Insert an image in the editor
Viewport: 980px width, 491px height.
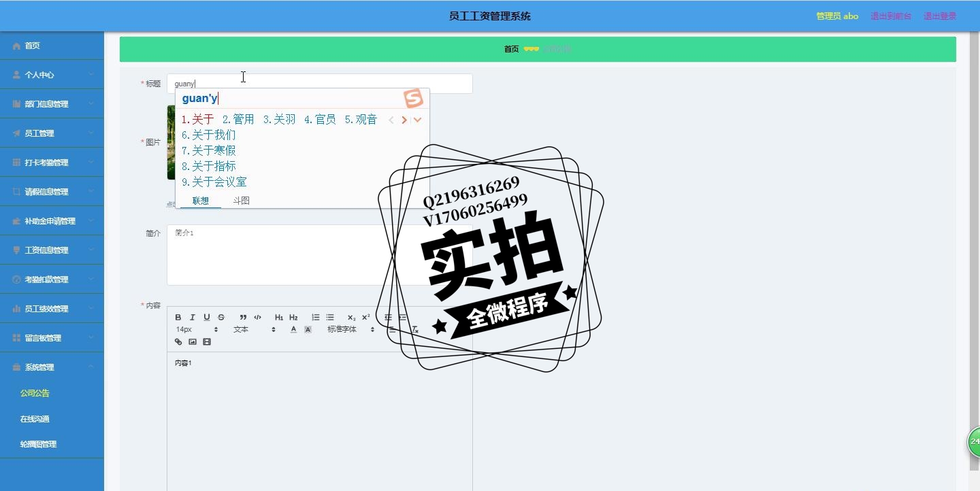click(193, 342)
